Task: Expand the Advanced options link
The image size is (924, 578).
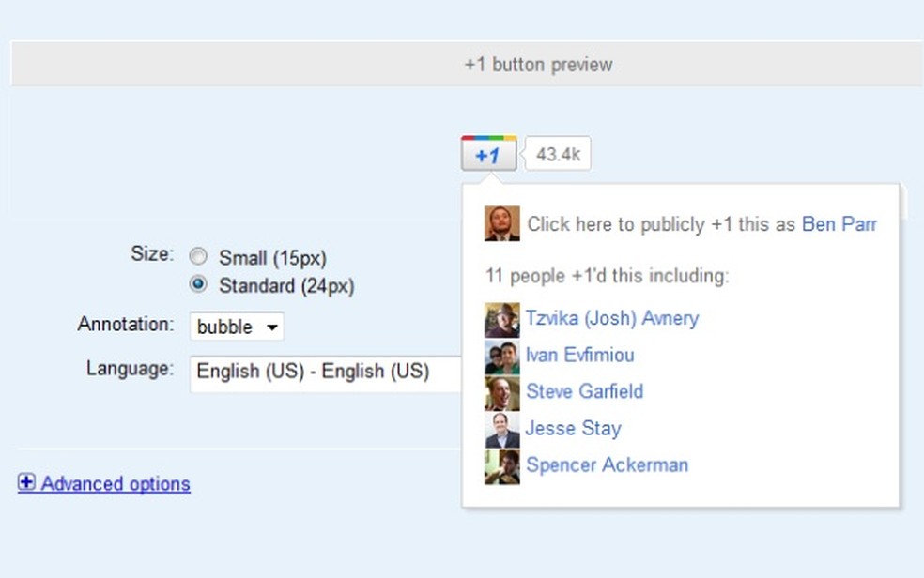Action: pos(115,484)
